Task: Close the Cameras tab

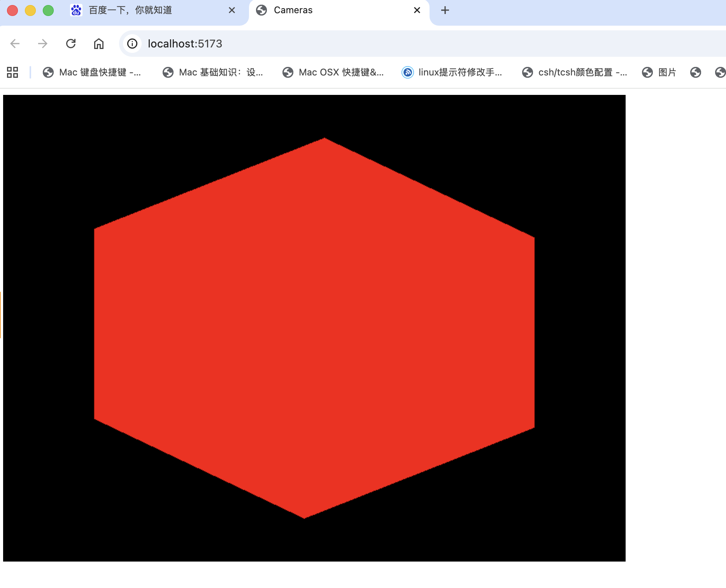Action: tap(417, 10)
